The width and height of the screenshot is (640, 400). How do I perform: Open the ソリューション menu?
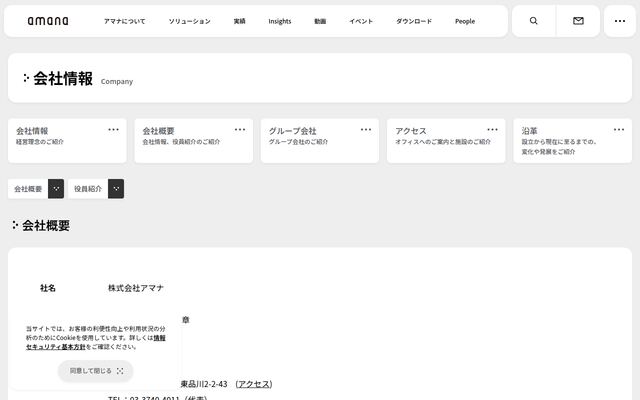(x=189, y=21)
